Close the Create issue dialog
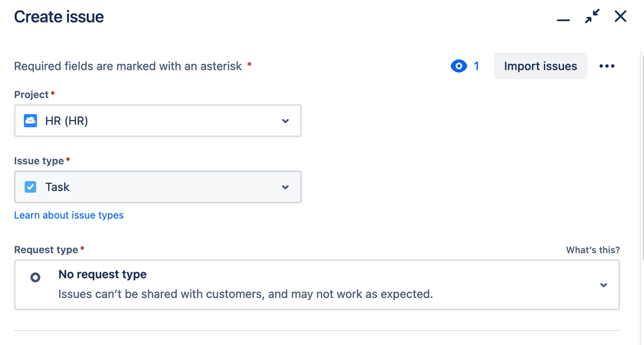This screenshot has width=644, height=345. (620, 17)
